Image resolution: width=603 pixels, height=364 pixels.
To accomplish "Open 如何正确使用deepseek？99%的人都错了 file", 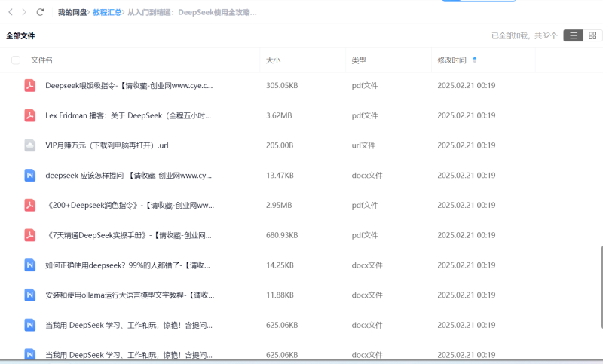I will tap(127, 265).
